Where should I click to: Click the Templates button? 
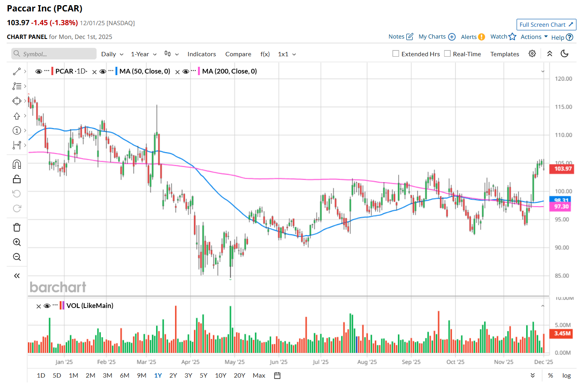pyautogui.click(x=505, y=54)
